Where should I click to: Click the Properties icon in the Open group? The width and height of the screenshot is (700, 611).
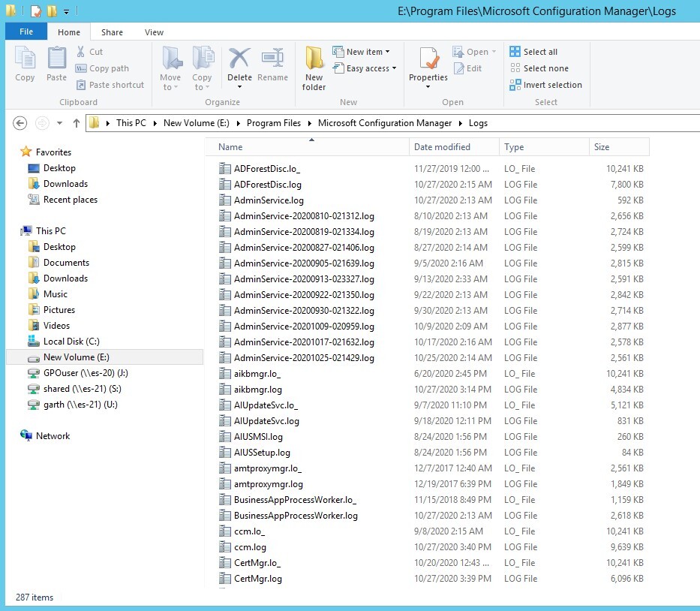(428, 64)
